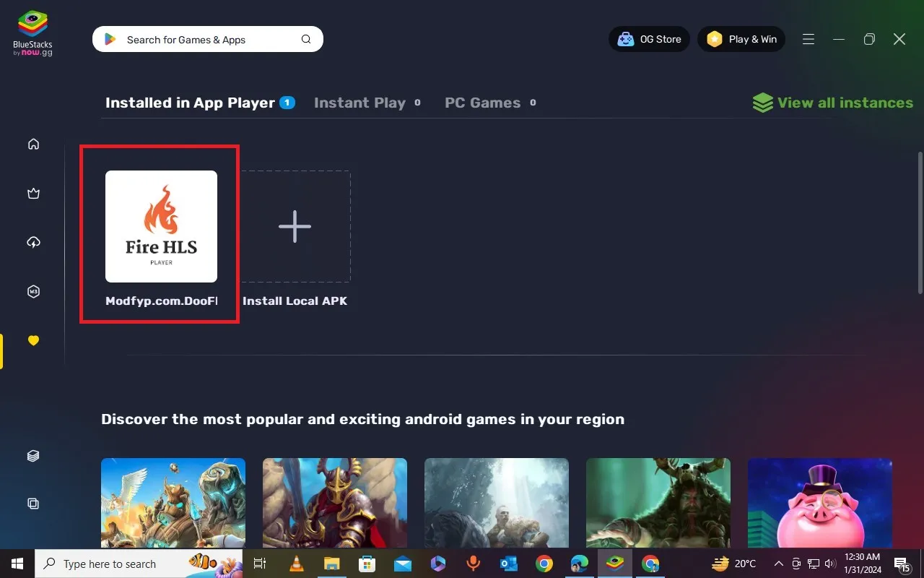This screenshot has height=578, width=924.
Task: Open the armored knight game card
Action: [x=335, y=501]
